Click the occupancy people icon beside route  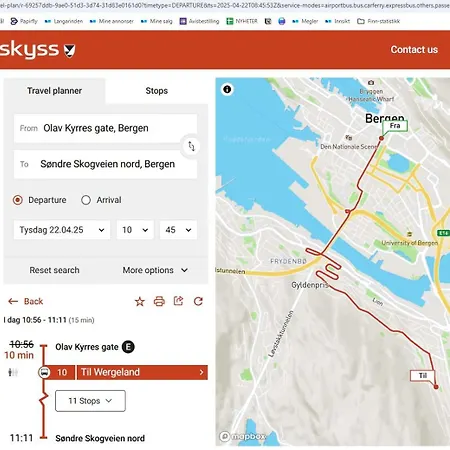pyautogui.click(x=13, y=372)
